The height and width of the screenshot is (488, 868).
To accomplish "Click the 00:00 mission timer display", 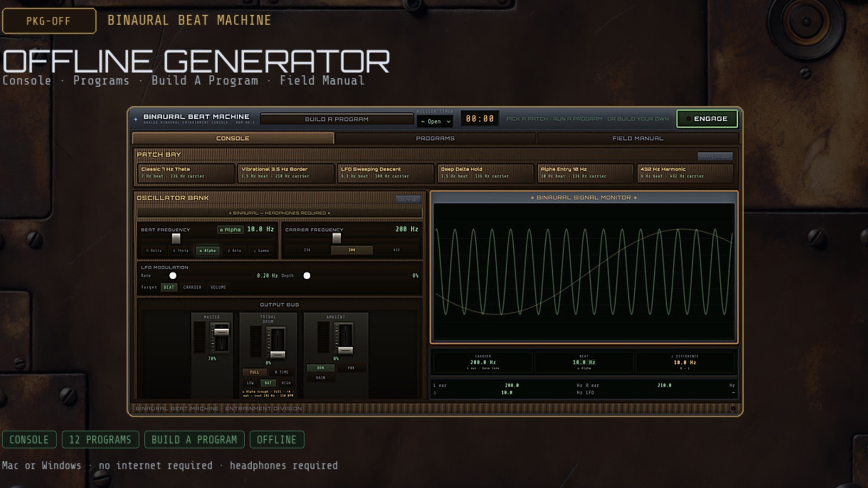I will (480, 119).
